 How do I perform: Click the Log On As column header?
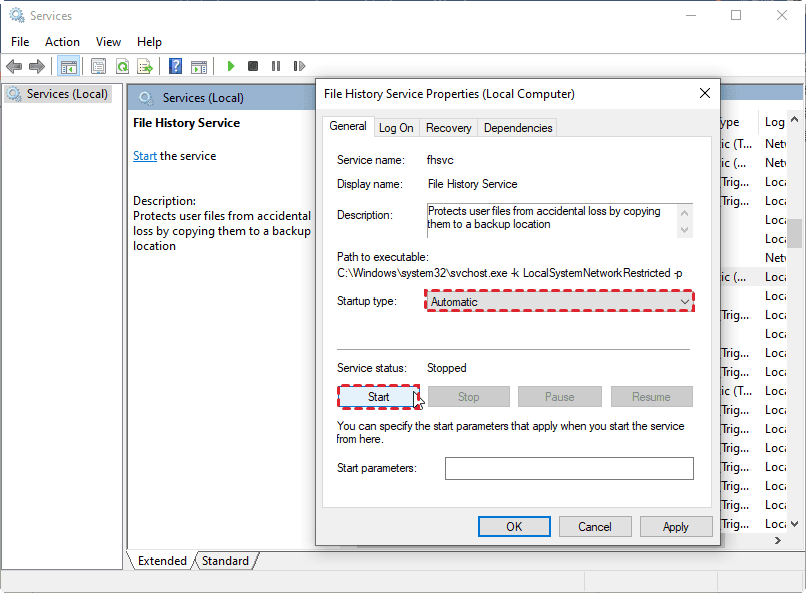(x=775, y=122)
